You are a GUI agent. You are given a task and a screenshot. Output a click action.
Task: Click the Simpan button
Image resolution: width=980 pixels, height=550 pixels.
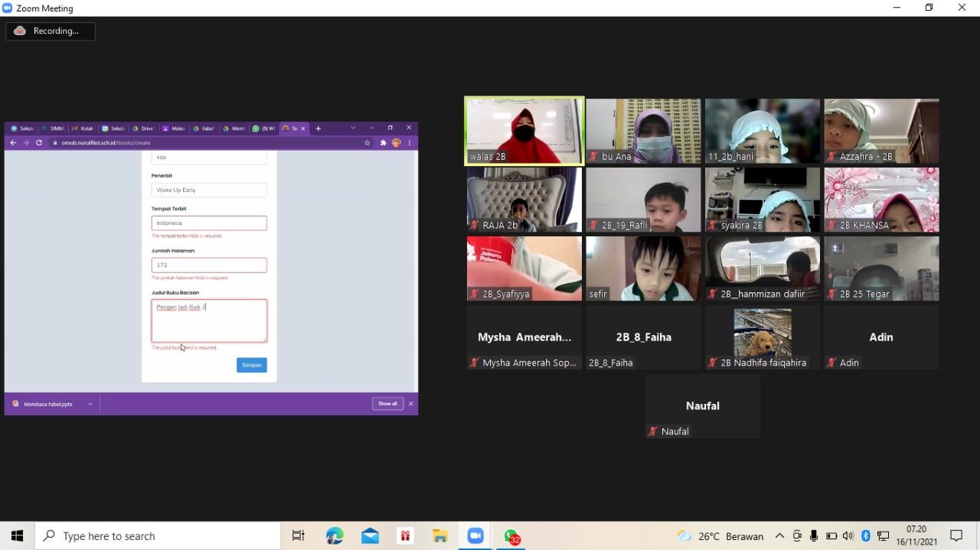[x=251, y=365]
